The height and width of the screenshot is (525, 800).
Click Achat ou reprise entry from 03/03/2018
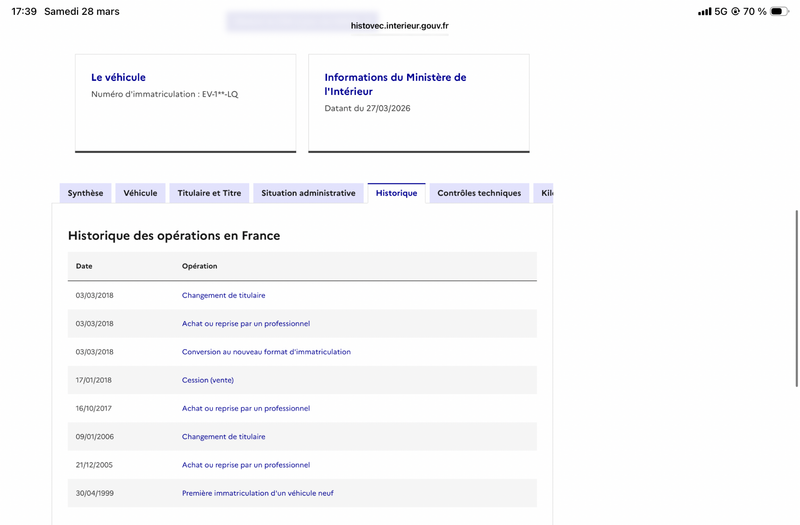(246, 324)
